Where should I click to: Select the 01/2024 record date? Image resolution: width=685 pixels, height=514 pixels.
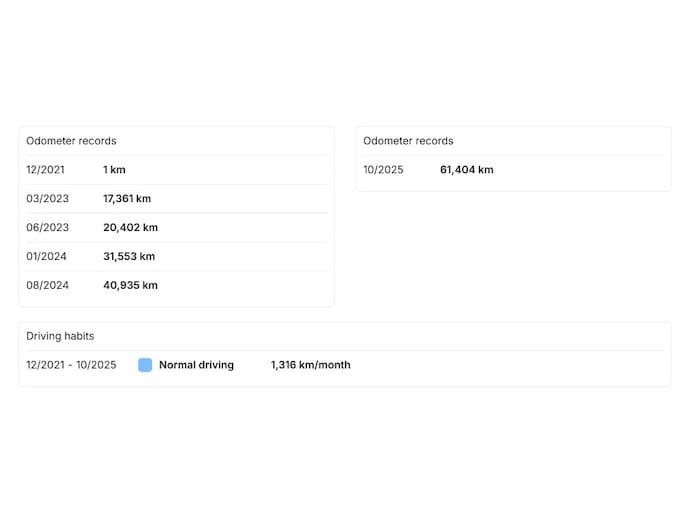[46, 257]
